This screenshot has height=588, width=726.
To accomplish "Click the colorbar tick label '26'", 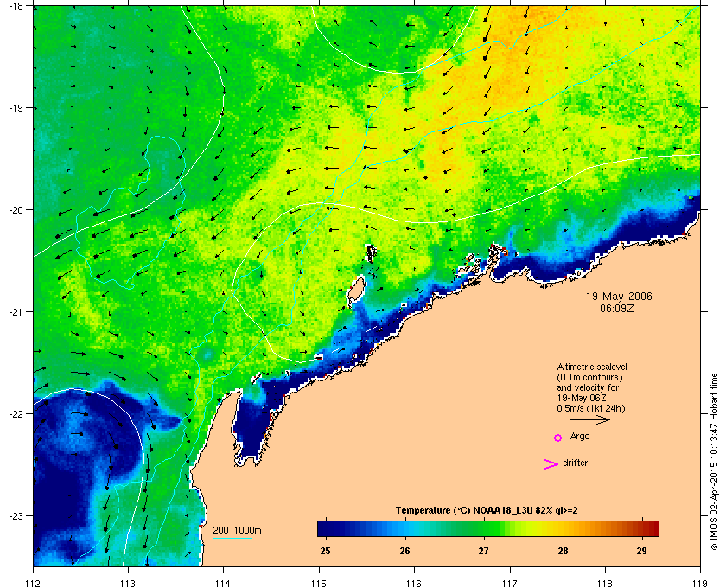I will click(404, 551).
